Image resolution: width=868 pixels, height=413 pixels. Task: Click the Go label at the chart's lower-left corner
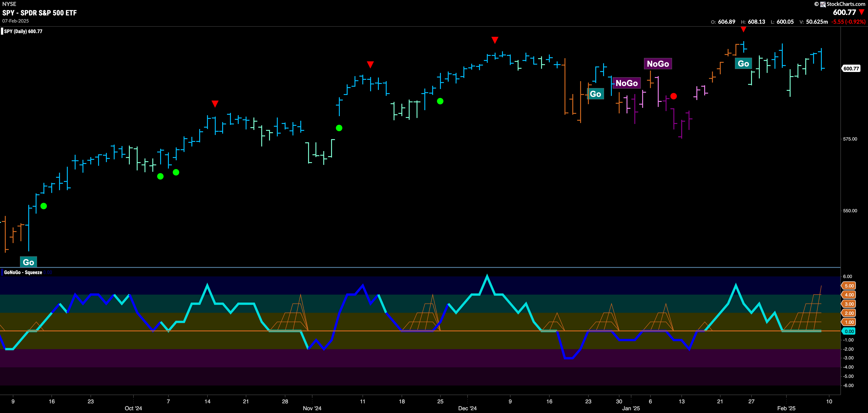[28, 262]
